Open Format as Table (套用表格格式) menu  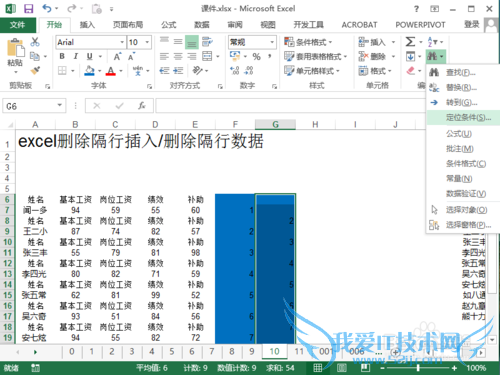[315, 57]
